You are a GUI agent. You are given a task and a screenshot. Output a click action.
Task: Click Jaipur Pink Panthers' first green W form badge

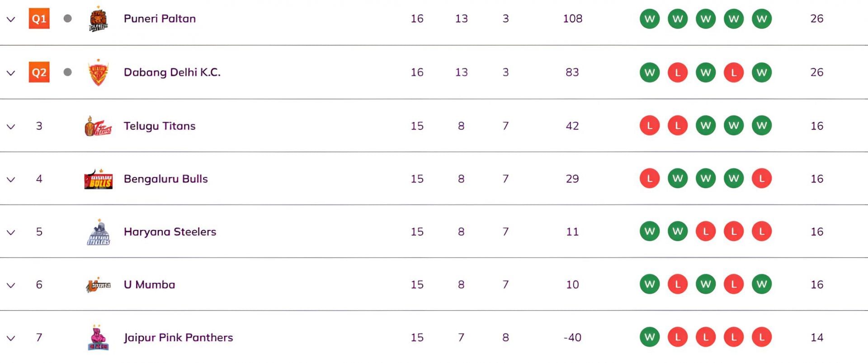(x=650, y=337)
